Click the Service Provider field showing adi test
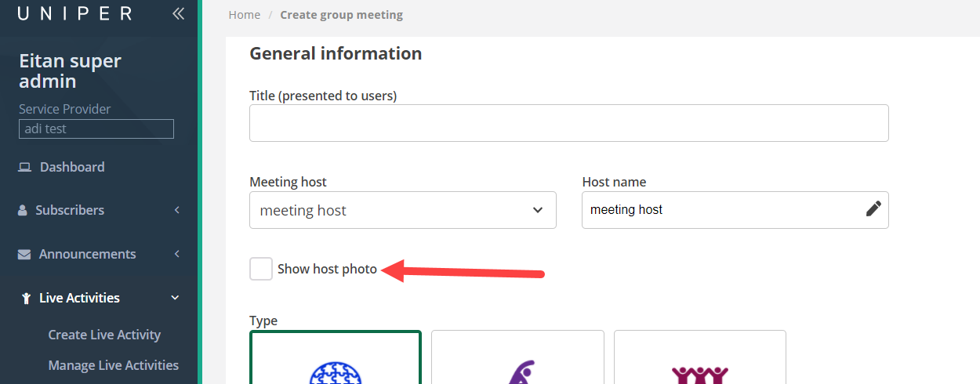Viewport: 980px width, 384px height. (96, 129)
